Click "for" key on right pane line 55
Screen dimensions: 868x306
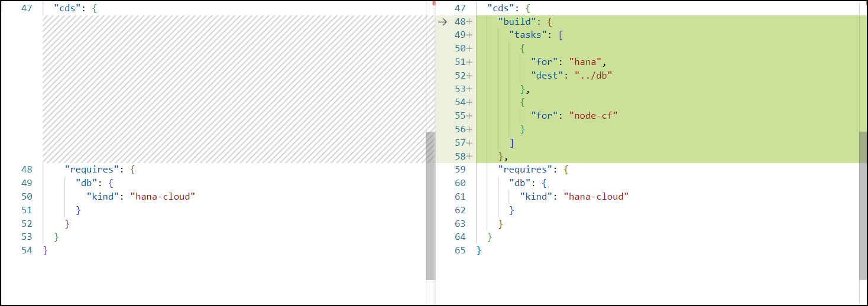545,116
